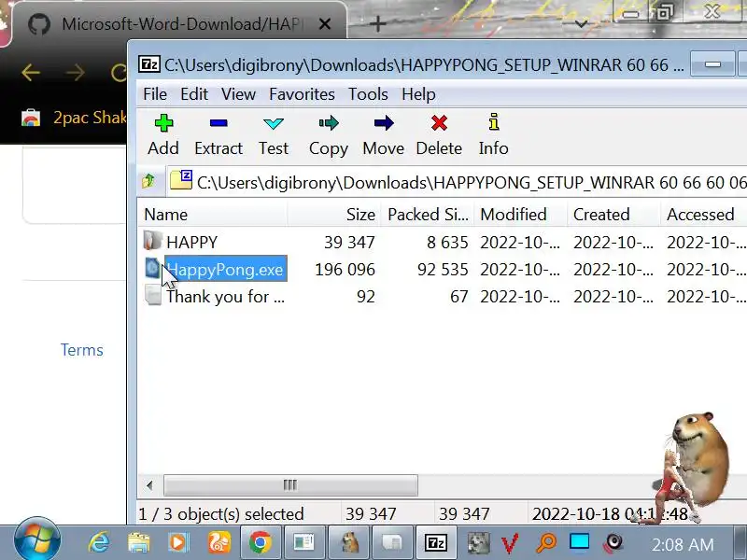Open the View menu
Image resolution: width=747 pixels, height=560 pixels.
point(238,94)
